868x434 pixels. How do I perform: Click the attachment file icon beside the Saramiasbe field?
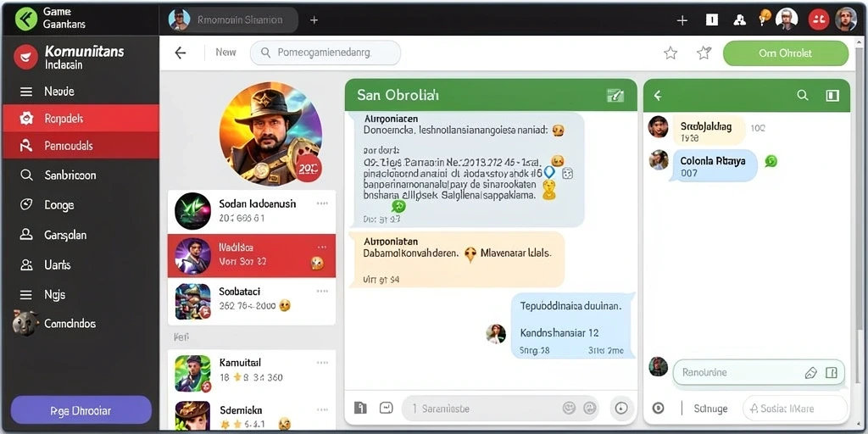coord(360,408)
